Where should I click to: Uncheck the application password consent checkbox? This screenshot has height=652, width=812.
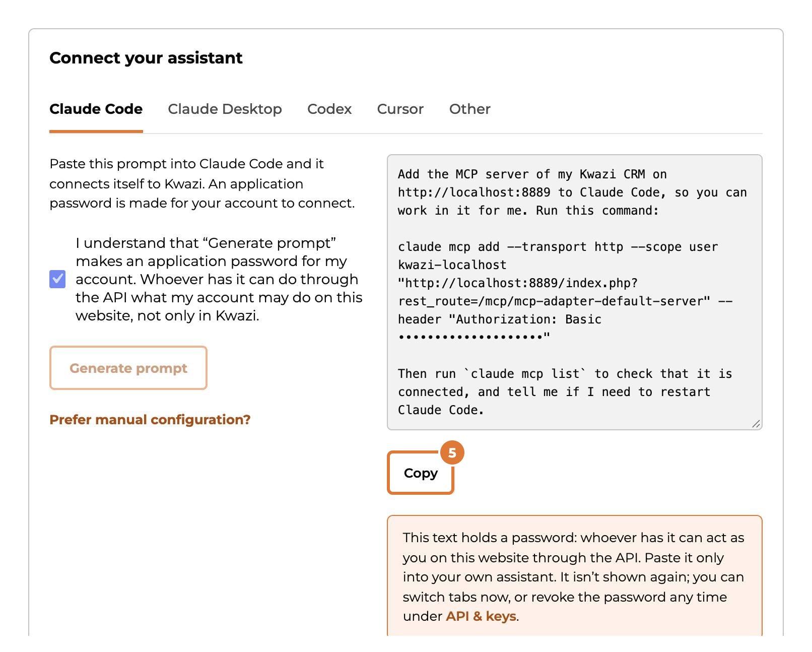coord(57,279)
